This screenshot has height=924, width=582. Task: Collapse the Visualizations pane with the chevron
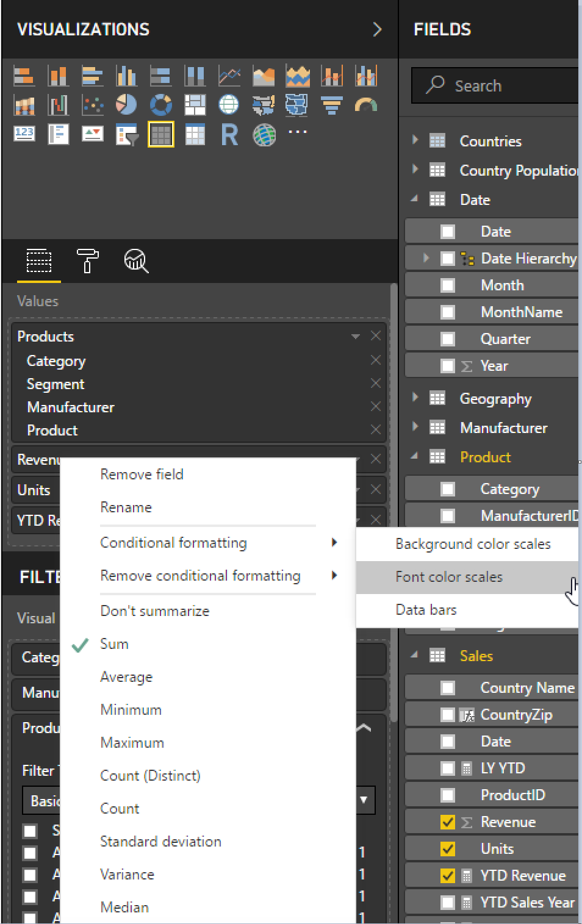click(377, 29)
